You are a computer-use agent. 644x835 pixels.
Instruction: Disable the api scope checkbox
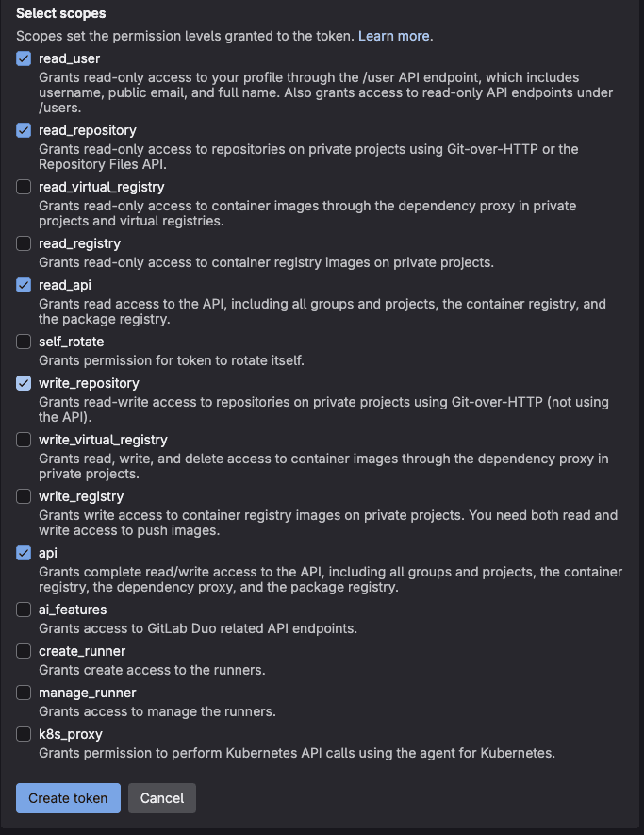click(x=24, y=553)
